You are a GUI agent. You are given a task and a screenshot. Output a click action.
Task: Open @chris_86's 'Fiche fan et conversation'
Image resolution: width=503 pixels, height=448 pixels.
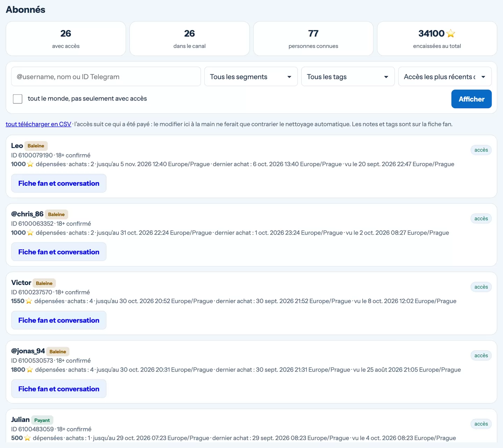coord(59,252)
